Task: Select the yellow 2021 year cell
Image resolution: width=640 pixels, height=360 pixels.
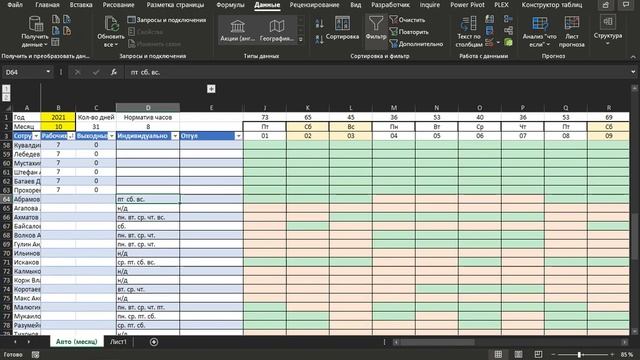Action: point(58,117)
